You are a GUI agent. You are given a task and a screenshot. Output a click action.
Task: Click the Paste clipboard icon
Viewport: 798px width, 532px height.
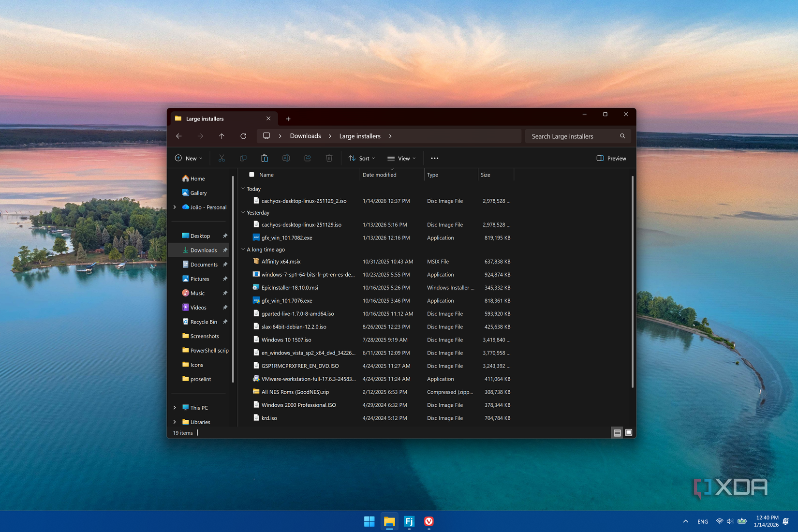point(265,158)
